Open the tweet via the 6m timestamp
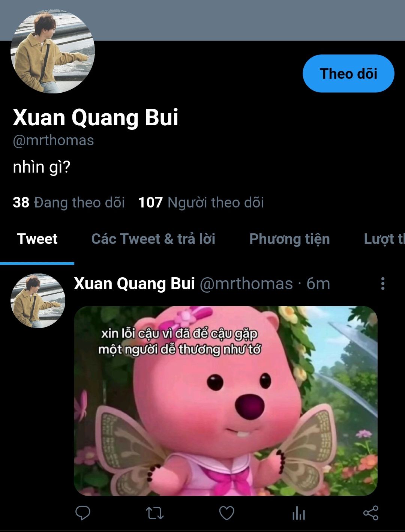The height and width of the screenshot is (532, 405). (318, 284)
